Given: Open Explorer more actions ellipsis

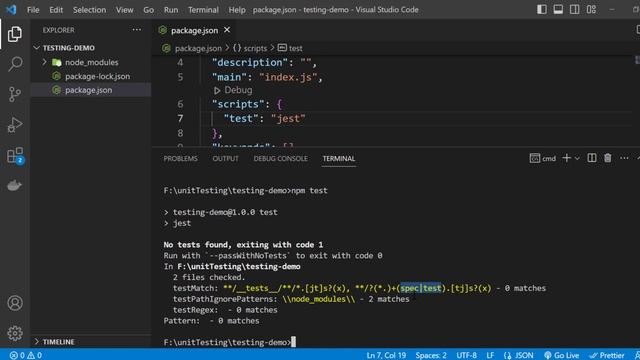Looking at the screenshot, I should [137, 30].
